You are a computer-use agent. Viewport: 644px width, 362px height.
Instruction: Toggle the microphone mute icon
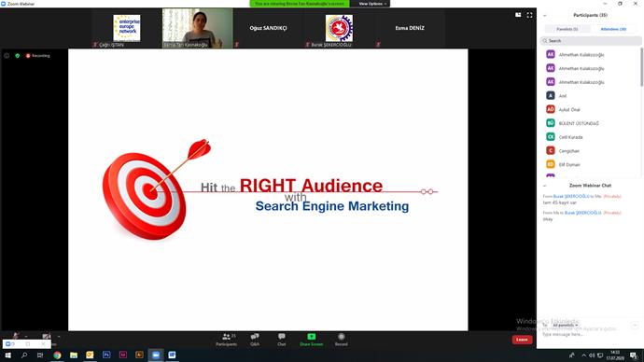point(16,336)
